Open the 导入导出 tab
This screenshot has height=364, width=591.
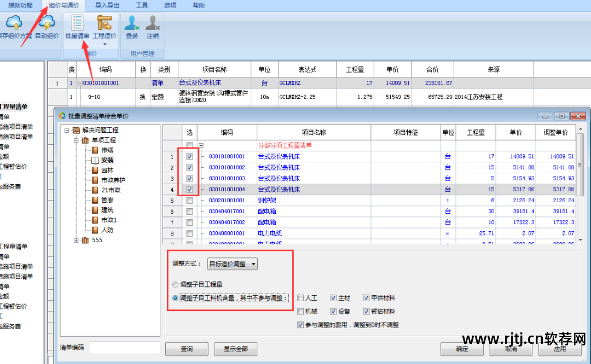coord(107,5)
